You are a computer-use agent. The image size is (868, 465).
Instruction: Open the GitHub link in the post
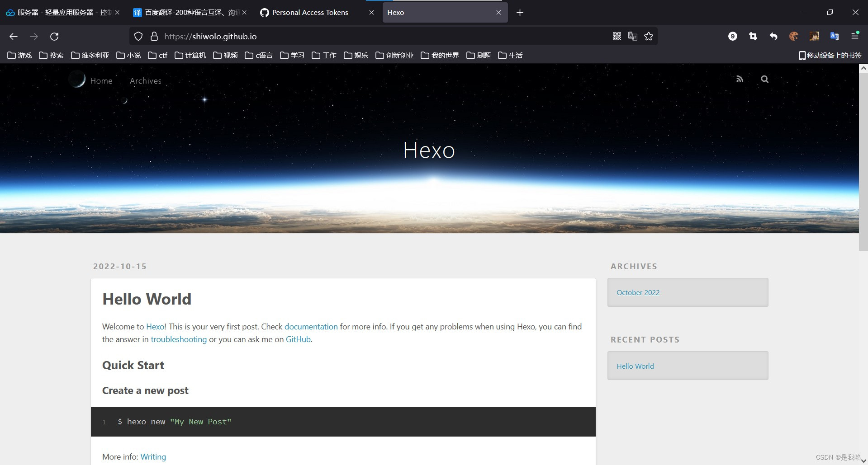tap(298, 339)
